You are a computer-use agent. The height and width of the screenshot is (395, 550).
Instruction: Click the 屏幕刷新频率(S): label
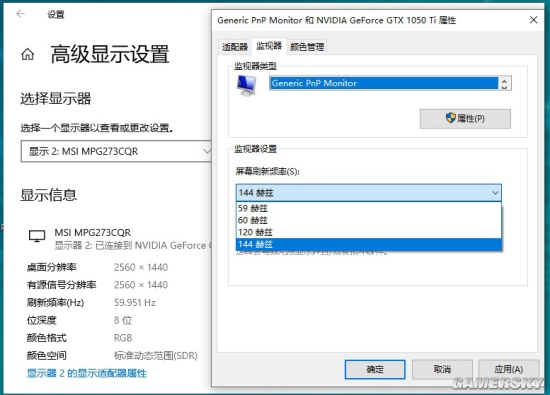267,171
